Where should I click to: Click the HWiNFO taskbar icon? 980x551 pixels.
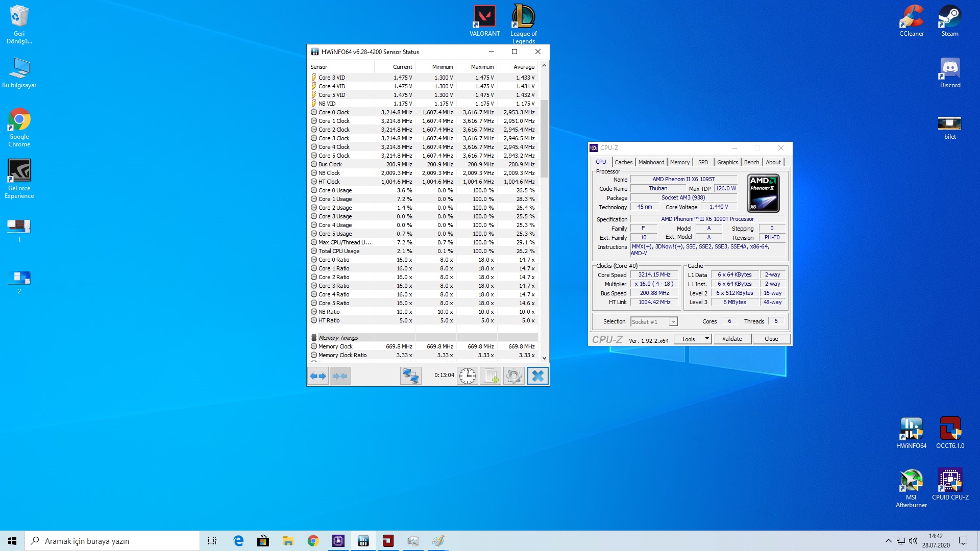(363, 541)
